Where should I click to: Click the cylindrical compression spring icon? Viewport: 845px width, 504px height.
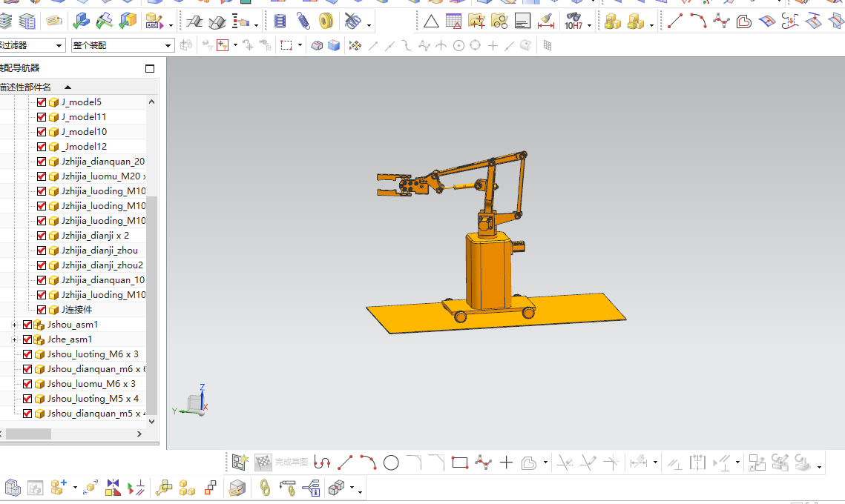[280, 21]
